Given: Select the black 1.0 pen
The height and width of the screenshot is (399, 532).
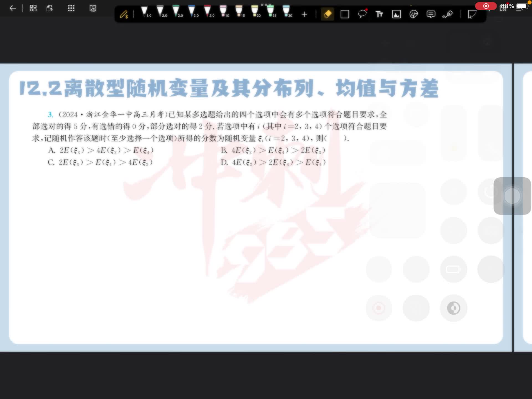Looking at the screenshot, I should (145, 12).
